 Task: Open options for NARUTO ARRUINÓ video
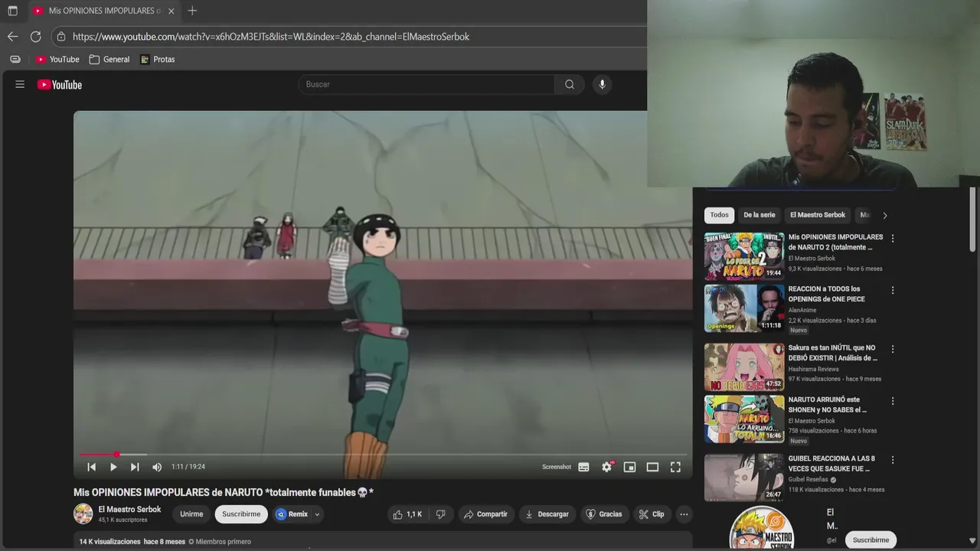pos(892,401)
